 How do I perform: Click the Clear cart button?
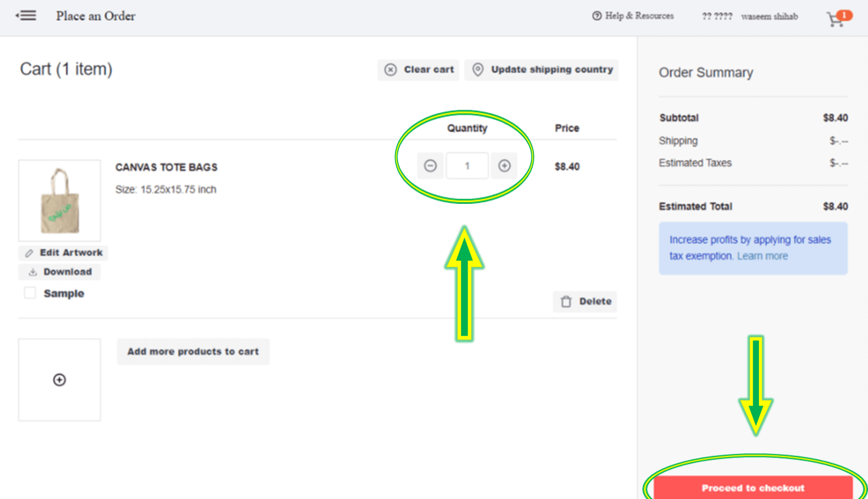(418, 70)
